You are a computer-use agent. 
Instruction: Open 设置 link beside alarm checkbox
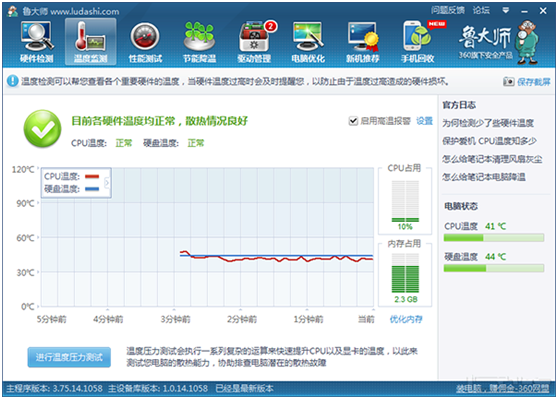425,121
